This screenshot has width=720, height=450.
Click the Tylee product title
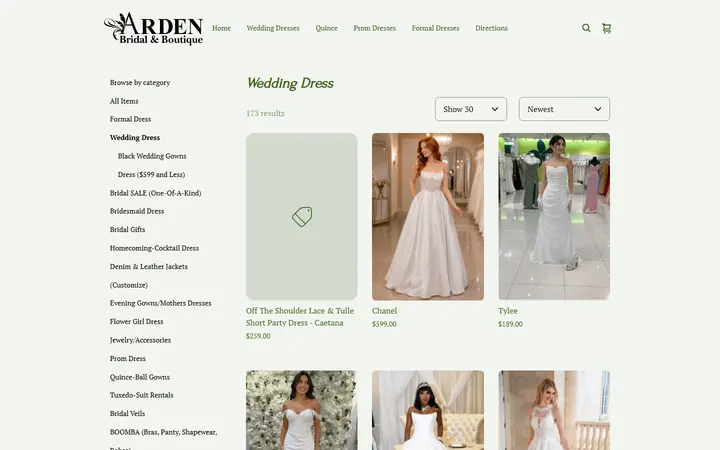click(508, 311)
